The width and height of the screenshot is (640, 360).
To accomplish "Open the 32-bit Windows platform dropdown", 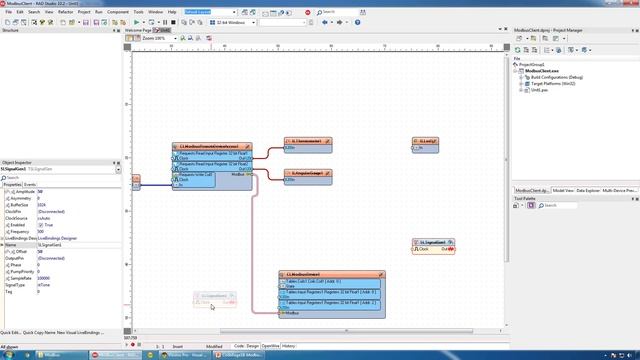I will click(253, 22).
